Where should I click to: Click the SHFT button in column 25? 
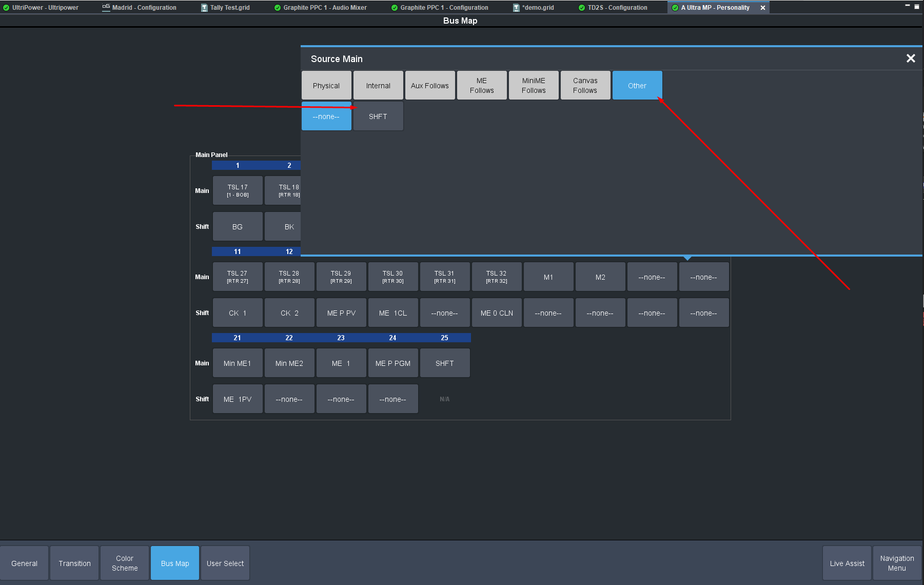click(445, 363)
